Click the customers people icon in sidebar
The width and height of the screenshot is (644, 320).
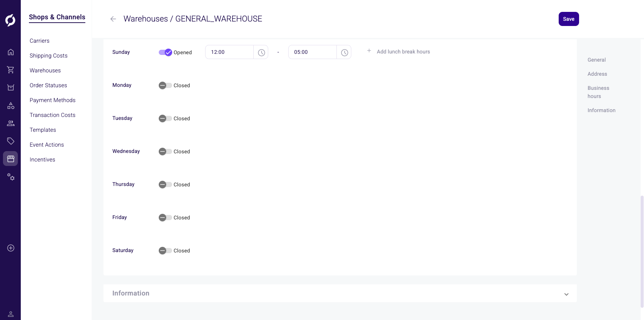click(11, 123)
